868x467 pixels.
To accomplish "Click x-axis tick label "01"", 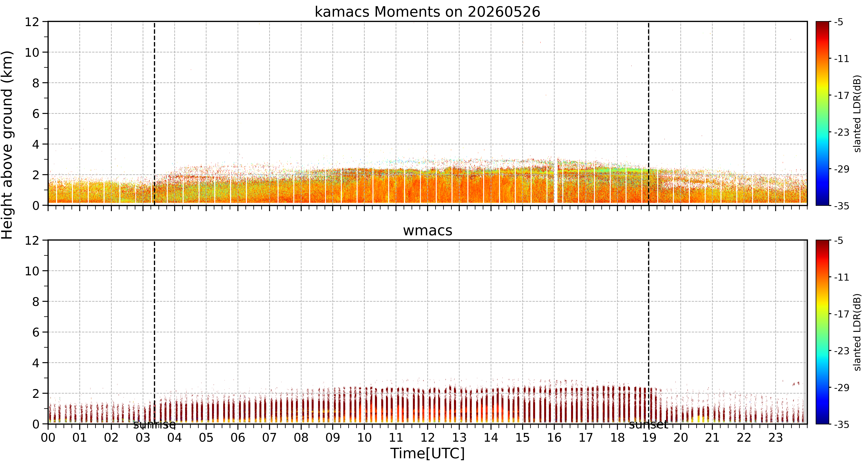I will coord(79,438).
